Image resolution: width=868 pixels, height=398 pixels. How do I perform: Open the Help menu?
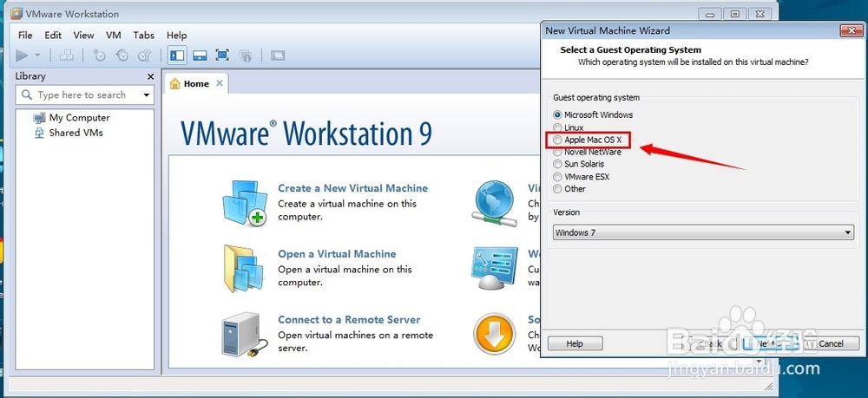176,35
